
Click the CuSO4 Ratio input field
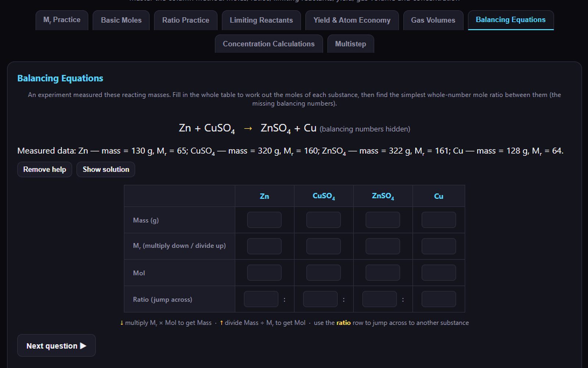click(x=320, y=299)
